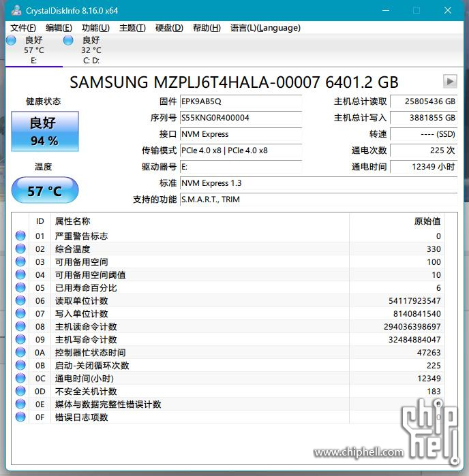Click the 温度 label above temperature

point(43,167)
